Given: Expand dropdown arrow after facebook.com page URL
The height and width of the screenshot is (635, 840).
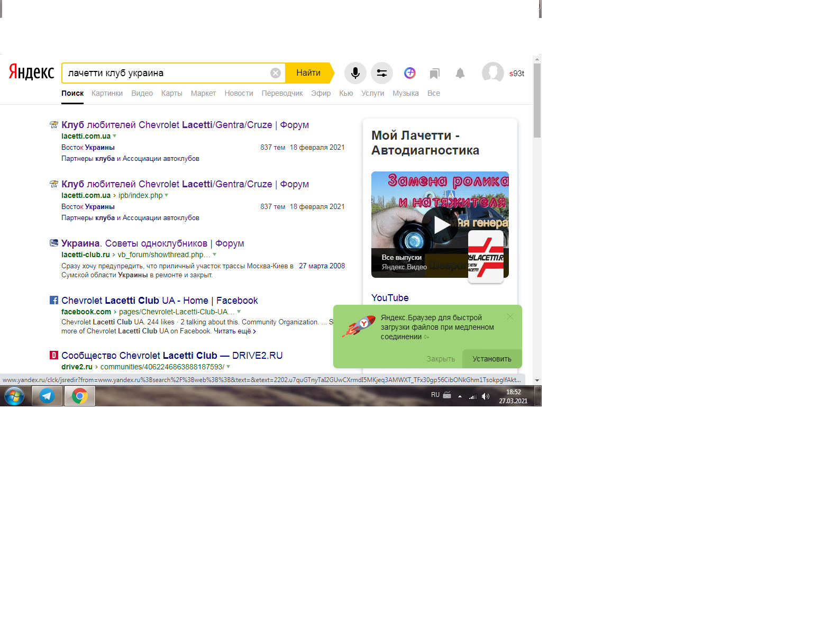Looking at the screenshot, I should [239, 312].
